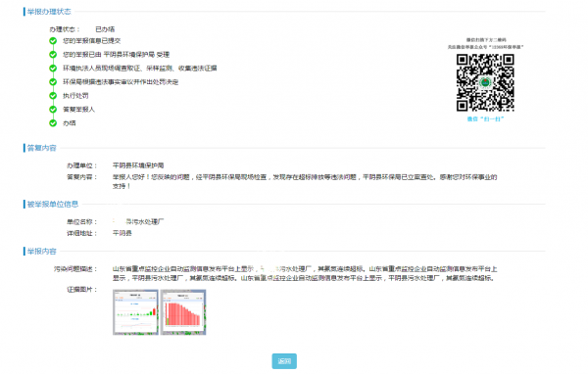Screen dimensions: 588x374
Task: Select the 举报内容 section header
Action: [x=41, y=251]
